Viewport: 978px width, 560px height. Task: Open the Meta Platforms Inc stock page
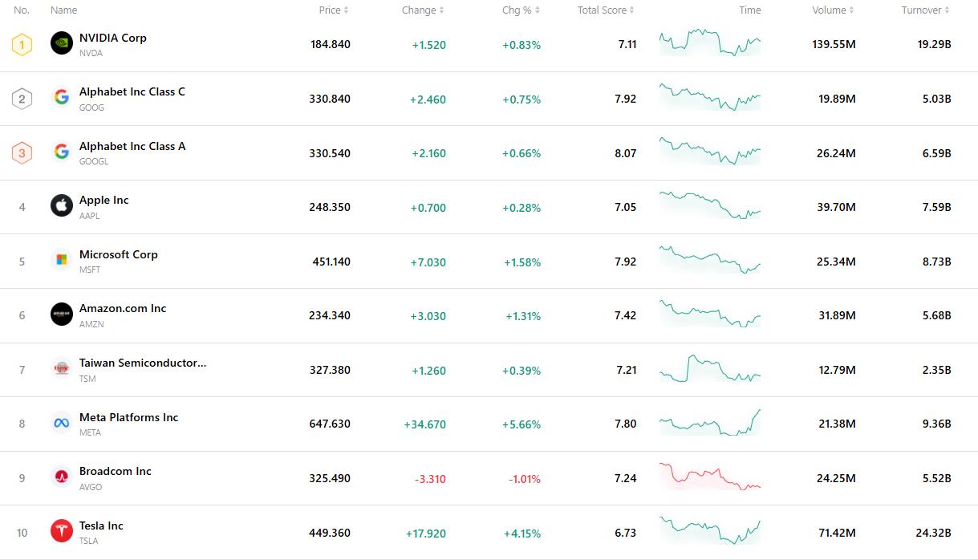pyautogui.click(x=128, y=417)
